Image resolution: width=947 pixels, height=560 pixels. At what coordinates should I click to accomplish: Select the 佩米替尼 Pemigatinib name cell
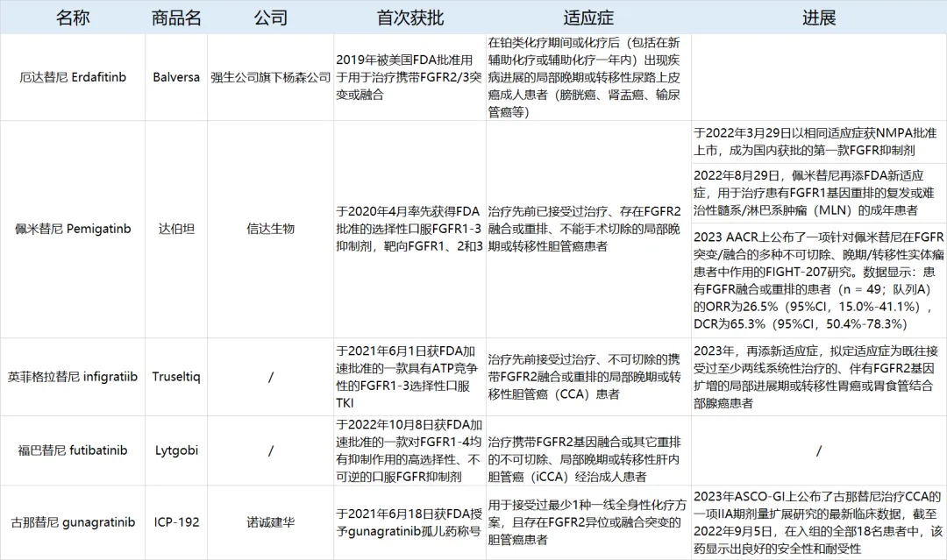[x=73, y=229]
